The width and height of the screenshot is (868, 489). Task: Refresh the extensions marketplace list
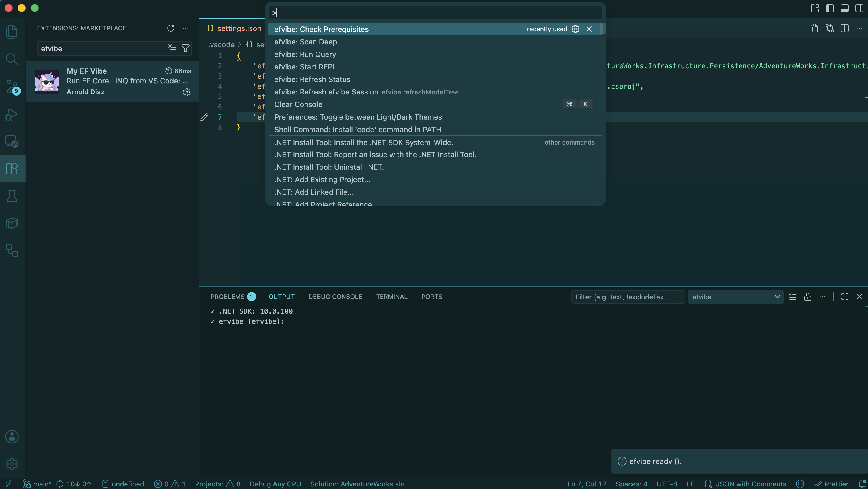point(171,28)
